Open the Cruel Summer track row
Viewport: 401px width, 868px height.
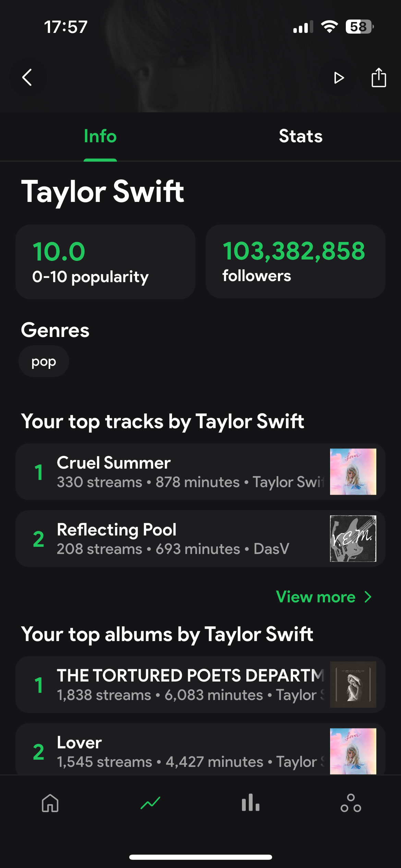(171, 472)
